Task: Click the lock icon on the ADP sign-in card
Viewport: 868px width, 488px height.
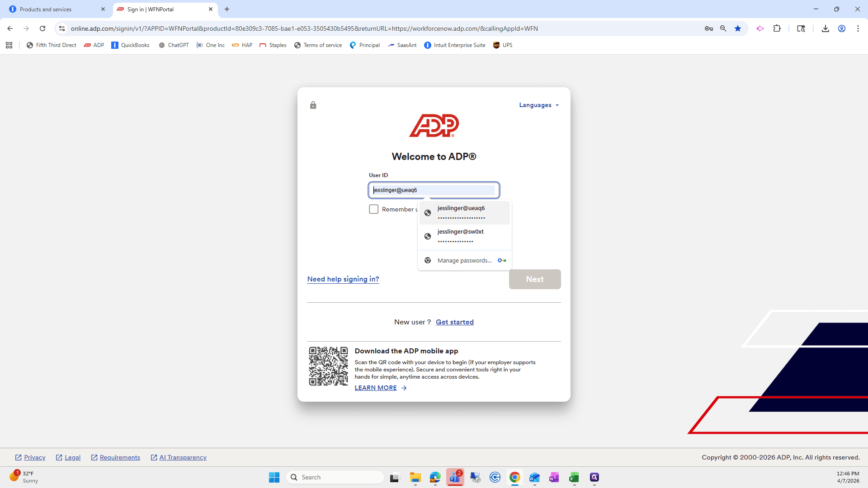Action: click(313, 105)
